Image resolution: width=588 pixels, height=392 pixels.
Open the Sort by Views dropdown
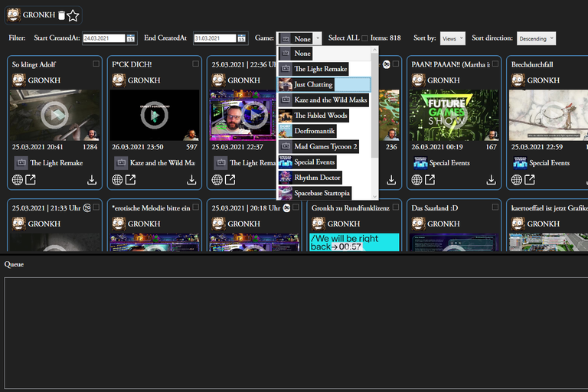[452, 38]
